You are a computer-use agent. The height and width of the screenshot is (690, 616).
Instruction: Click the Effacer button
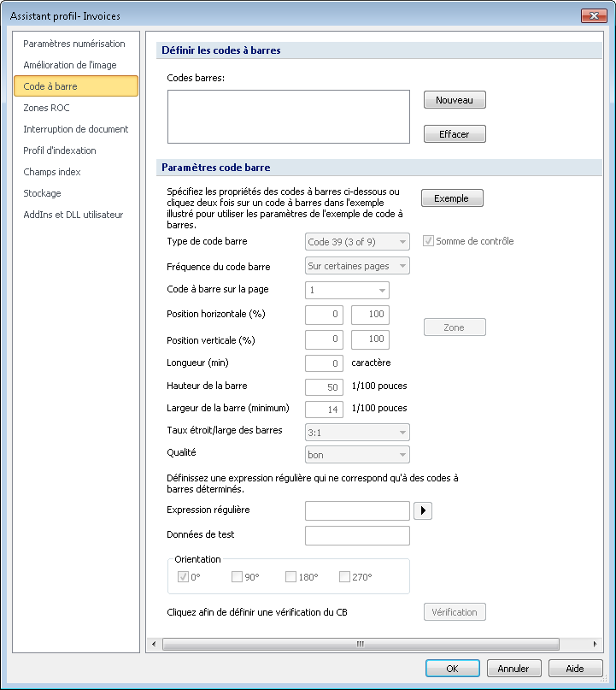pos(455,134)
